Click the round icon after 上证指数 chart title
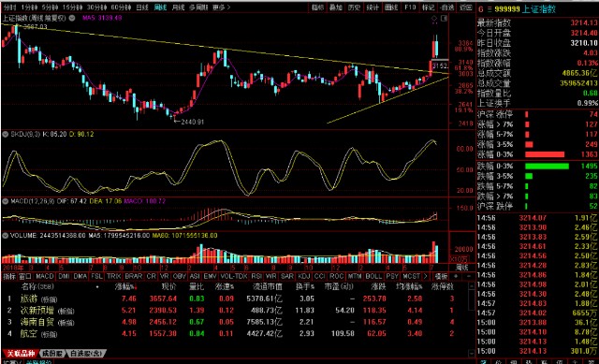Viewport: 599px width, 364px height. 72,18
